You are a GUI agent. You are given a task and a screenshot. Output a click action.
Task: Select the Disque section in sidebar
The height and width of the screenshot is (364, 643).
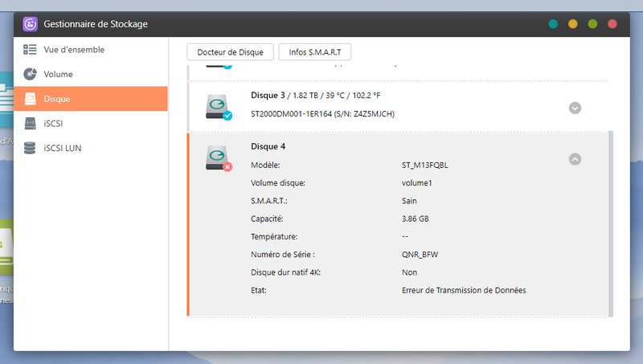tap(91, 99)
